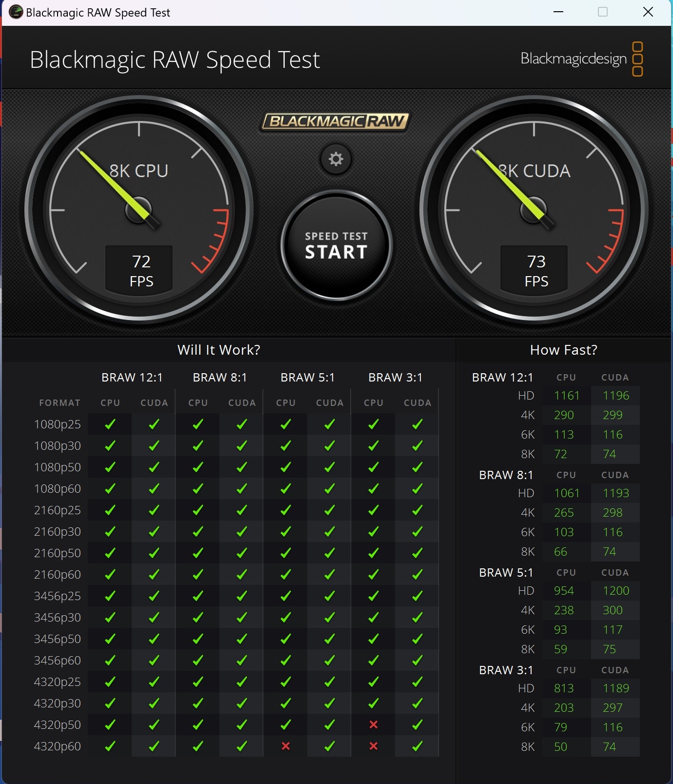Viewport: 673px width, 784px height.
Task: Click the 8K CPU gauge dial
Action: 139,210
